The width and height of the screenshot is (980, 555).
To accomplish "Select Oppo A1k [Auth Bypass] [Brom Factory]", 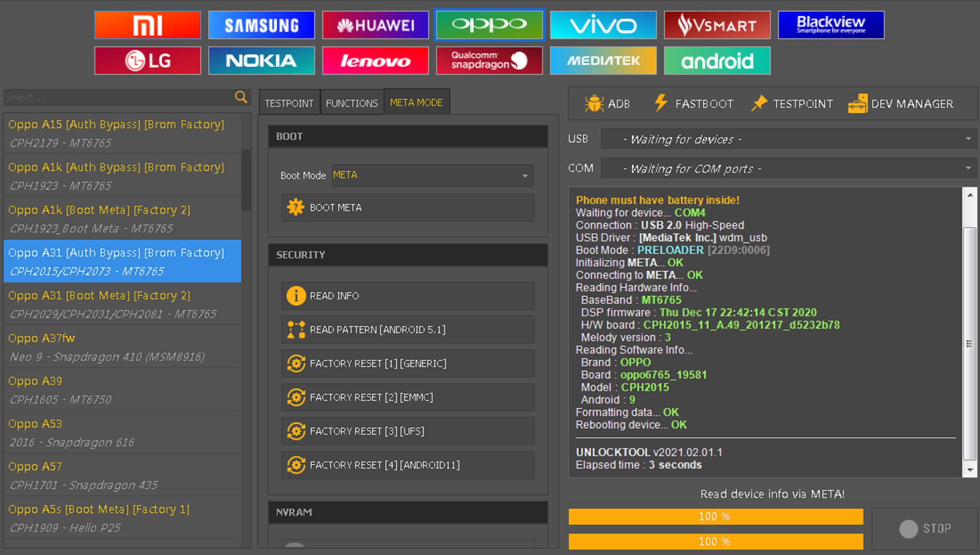I will 122,176.
